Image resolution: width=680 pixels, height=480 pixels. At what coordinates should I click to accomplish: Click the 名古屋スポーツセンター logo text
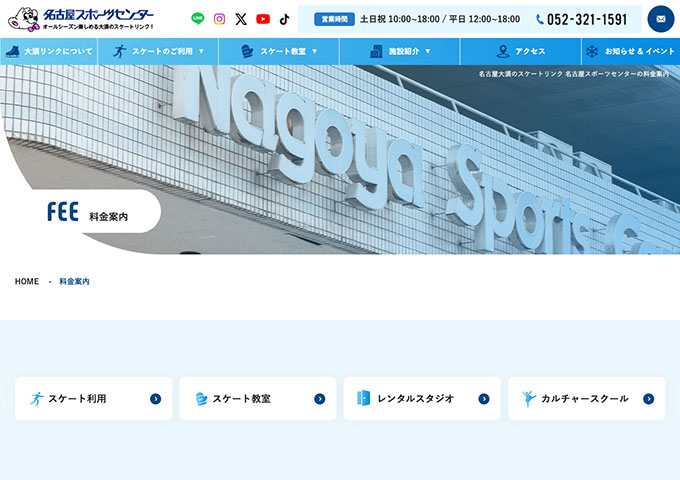pos(98,15)
